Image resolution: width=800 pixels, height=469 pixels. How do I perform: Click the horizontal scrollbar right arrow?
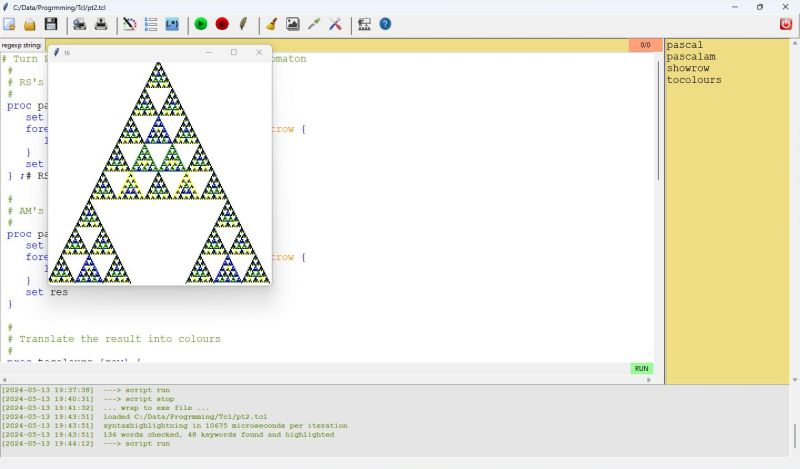tap(649, 380)
